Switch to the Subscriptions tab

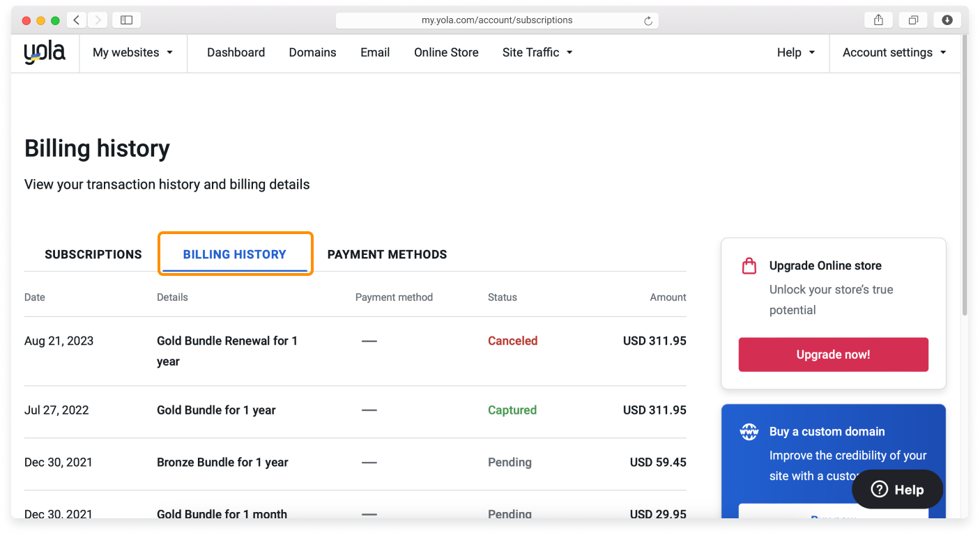(93, 254)
